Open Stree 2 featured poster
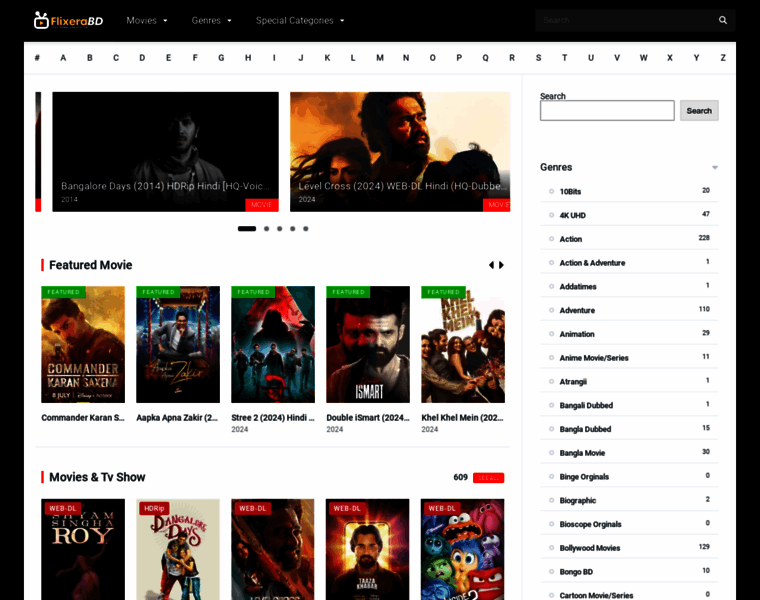The image size is (760, 600). [x=273, y=344]
